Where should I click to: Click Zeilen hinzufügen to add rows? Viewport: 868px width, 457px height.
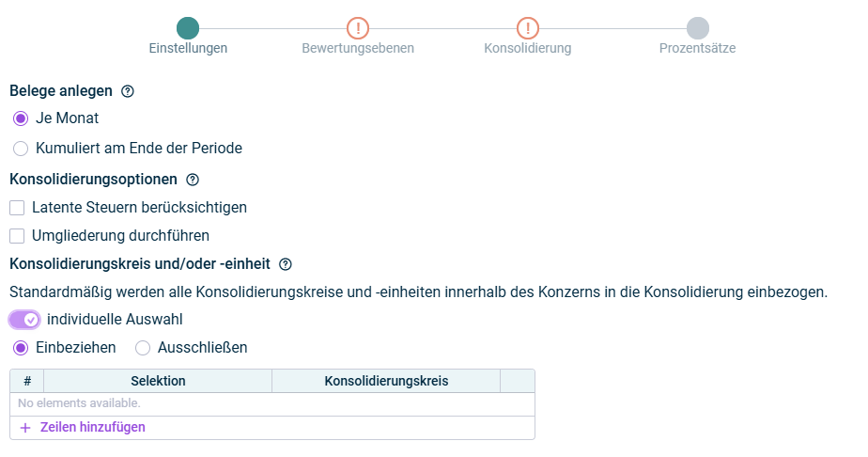click(92, 427)
